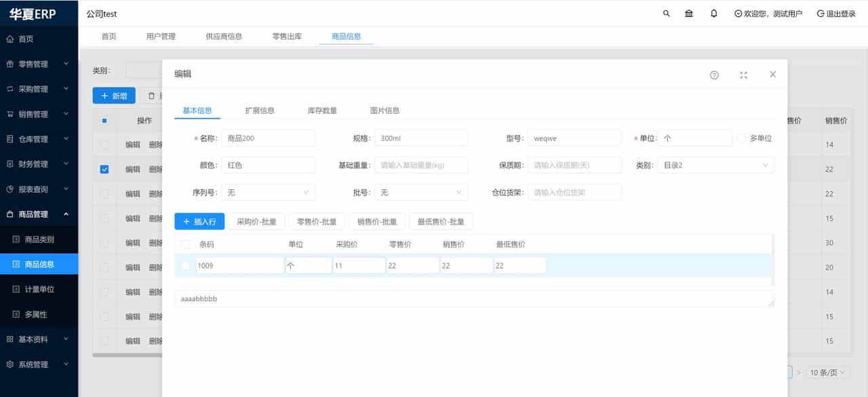Click the company/bank icon in the header
Viewport: 868px width, 397px height.
689,13
